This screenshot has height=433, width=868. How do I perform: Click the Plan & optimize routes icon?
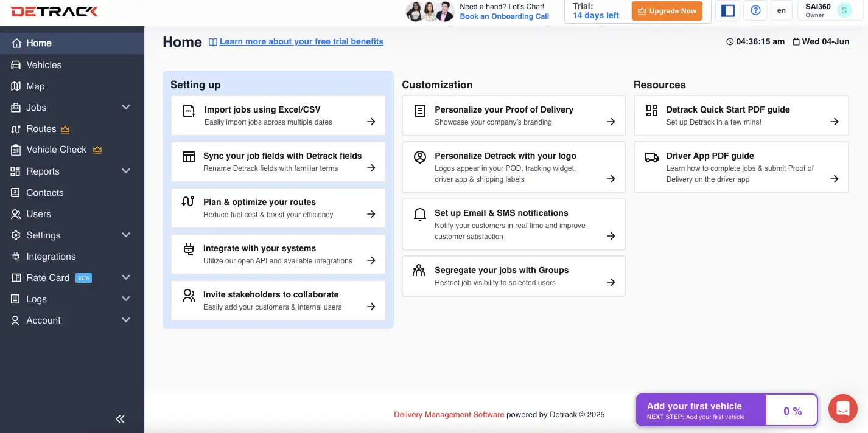point(189,202)
